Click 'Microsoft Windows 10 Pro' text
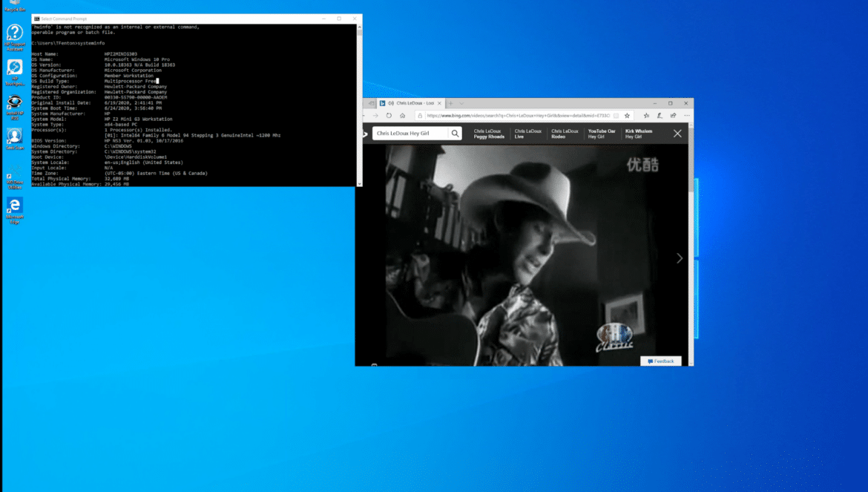Screen dimensions: 868x492 click(137, 59)
